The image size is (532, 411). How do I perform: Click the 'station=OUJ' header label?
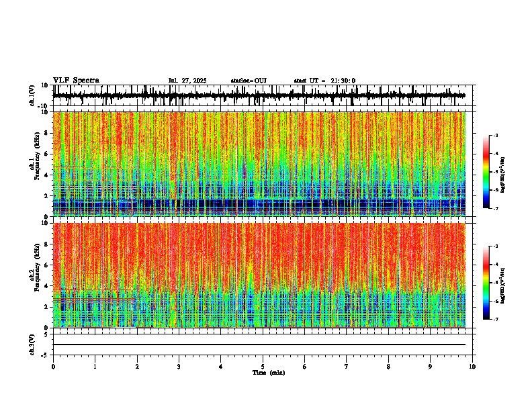pos(249,81)
